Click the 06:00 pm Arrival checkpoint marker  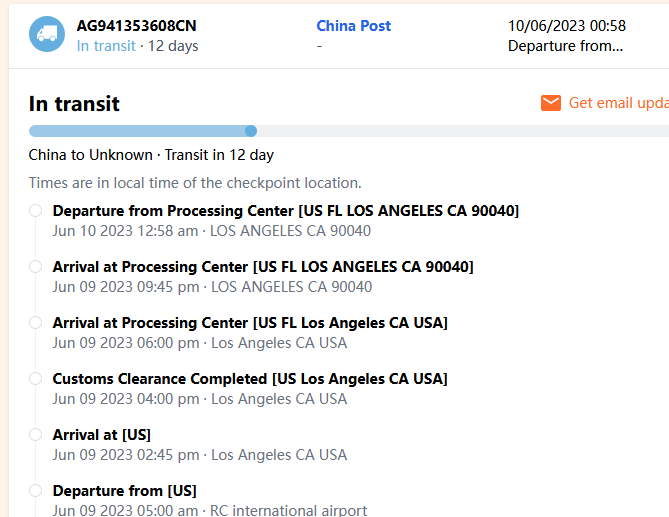36,323
